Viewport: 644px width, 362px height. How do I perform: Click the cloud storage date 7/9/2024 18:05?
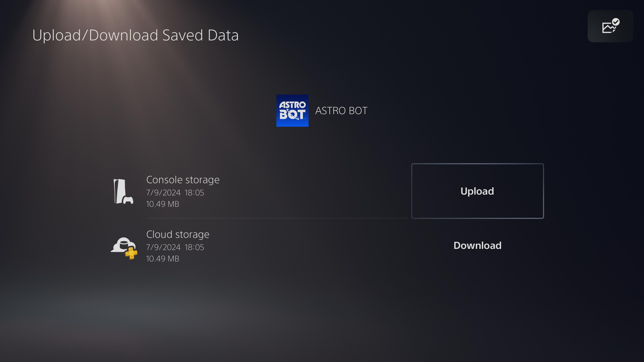(175, 247)
